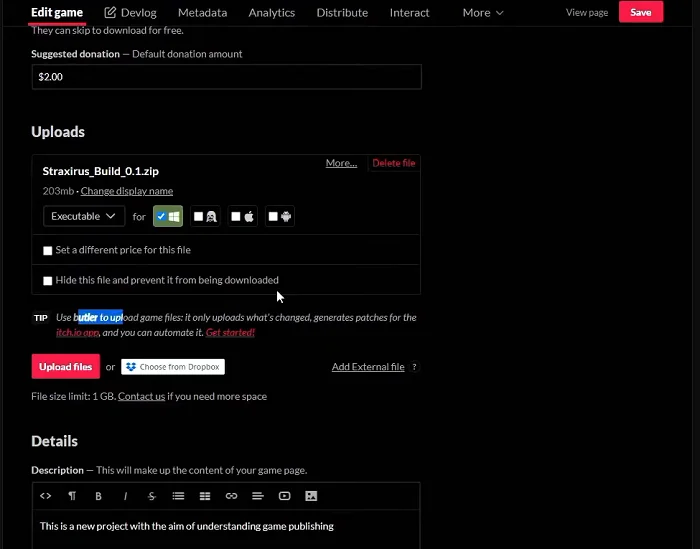Click the Details section heading
This screenshot has width=700, height=549.
pyautogui.click(x=54, y=441)
